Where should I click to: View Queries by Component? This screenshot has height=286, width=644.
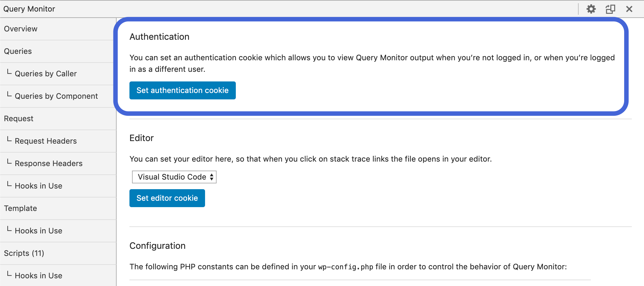coord(56,96)
